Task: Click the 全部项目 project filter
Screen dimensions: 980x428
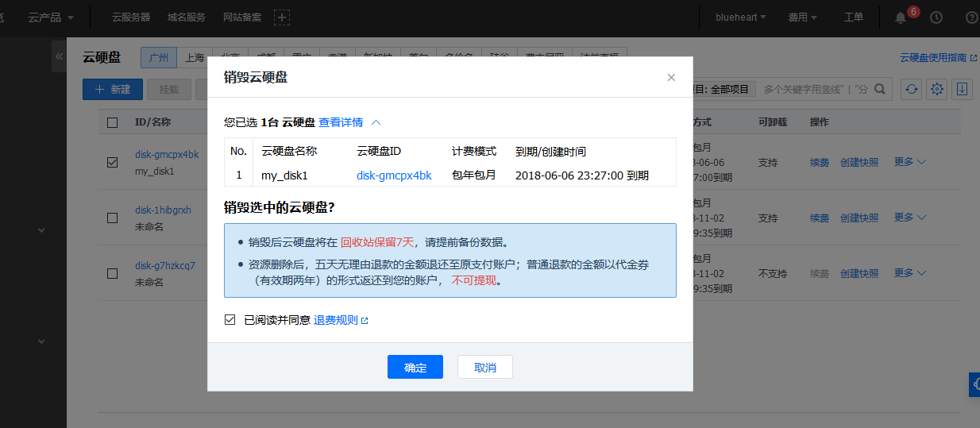Action: (x=724, y=90)
